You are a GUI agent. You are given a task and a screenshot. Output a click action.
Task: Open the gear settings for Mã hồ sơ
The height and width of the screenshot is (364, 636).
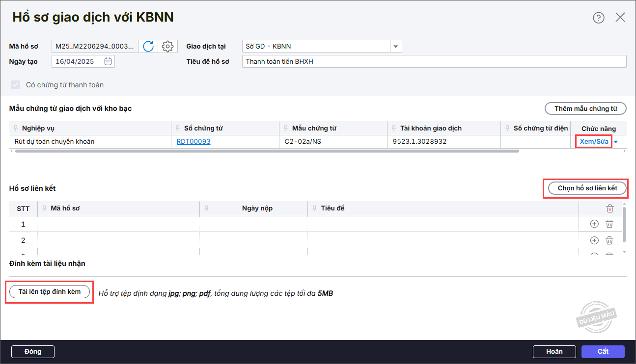(x=167, y=47)
